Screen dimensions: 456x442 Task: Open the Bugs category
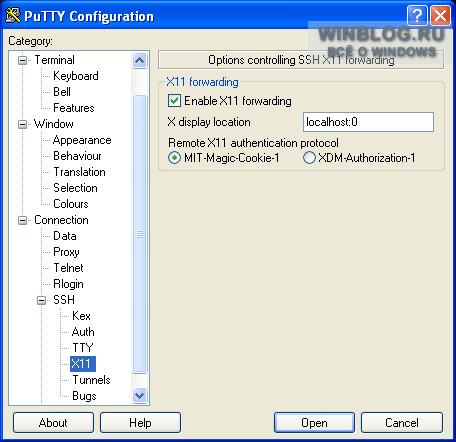click(x=84, y=396)
